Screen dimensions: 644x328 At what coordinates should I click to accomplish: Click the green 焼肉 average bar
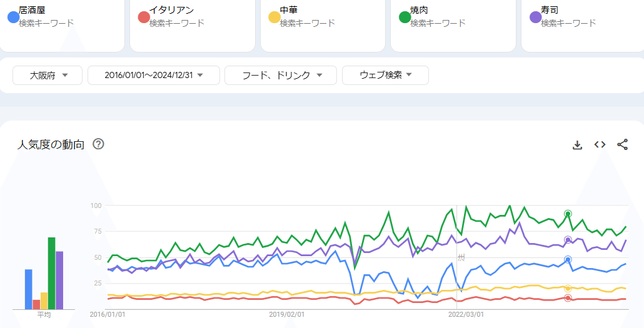(52, 273)
